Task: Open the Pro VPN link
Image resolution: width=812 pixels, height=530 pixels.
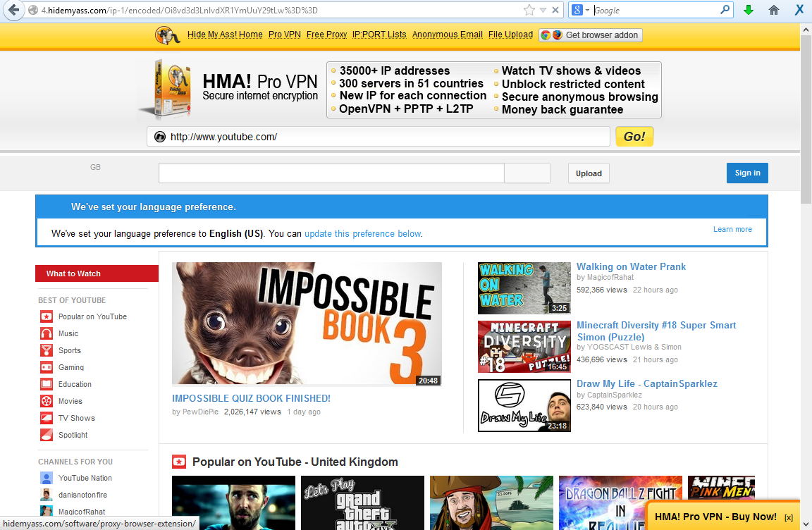Action: [x=284, y=35]
